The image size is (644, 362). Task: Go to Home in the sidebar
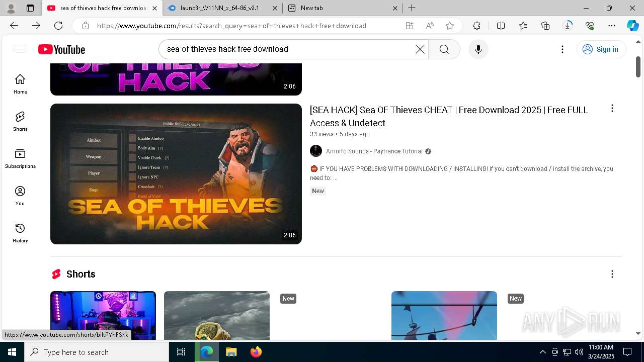coord(20,84)
